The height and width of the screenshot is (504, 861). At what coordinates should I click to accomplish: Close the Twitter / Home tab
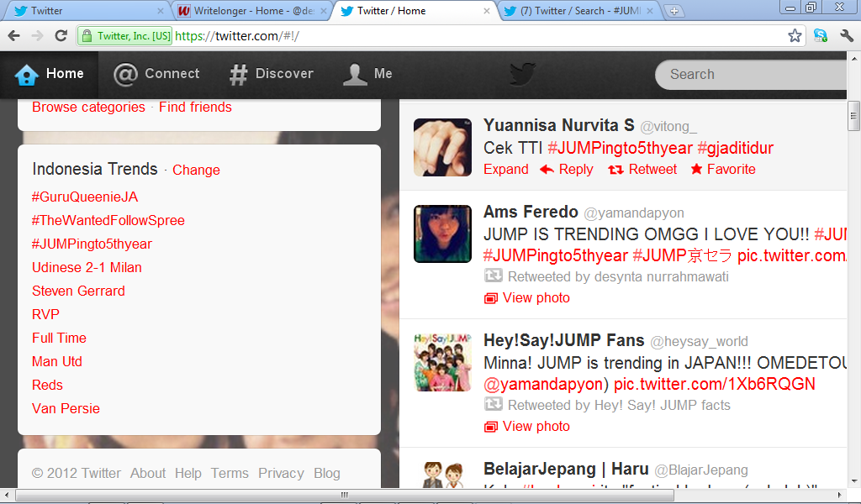click(x=487, y=11)
